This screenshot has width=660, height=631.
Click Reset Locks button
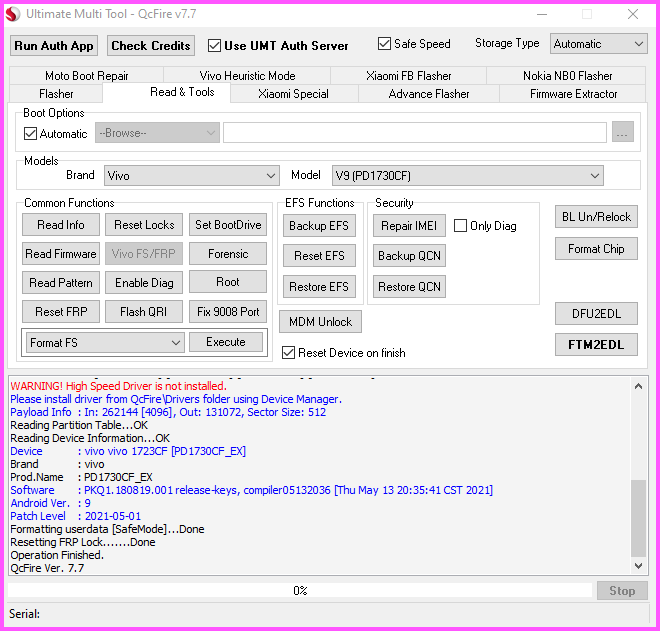144,225
